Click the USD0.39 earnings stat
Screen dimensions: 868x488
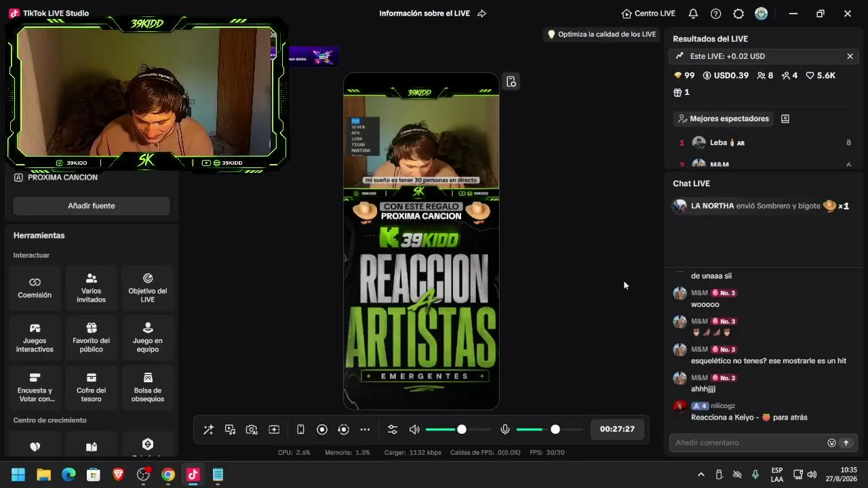click(x=726, y=75)
